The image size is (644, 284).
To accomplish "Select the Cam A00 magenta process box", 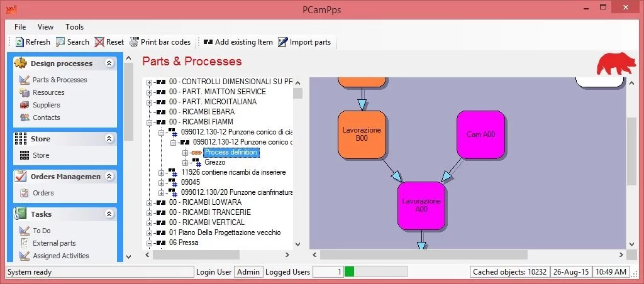I will [480, 134].
